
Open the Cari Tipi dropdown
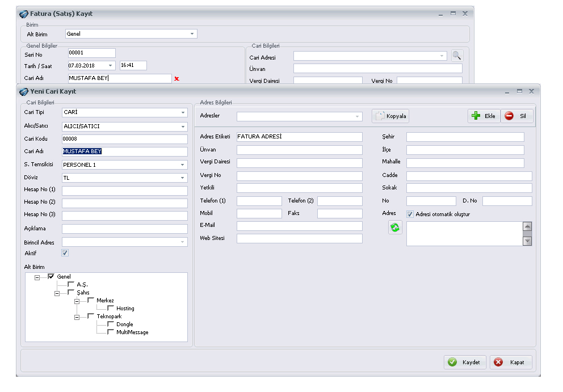click(x=183, y=113)
